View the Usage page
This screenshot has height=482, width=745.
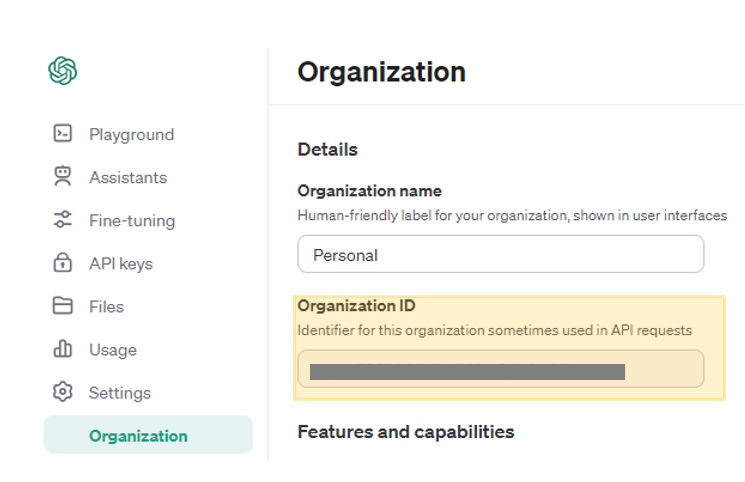113,350
